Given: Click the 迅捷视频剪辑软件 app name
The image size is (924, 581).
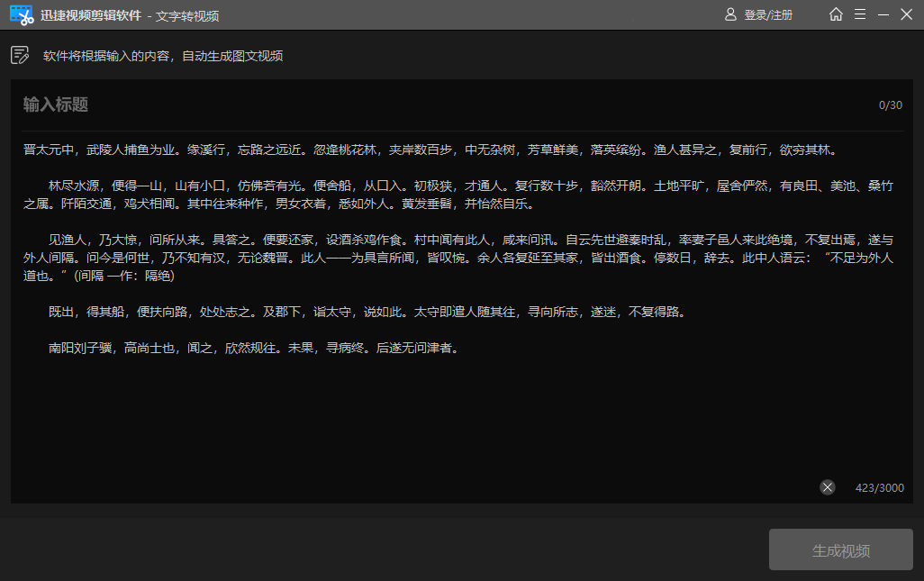Looking at the screenshot, I should (91, 15).
